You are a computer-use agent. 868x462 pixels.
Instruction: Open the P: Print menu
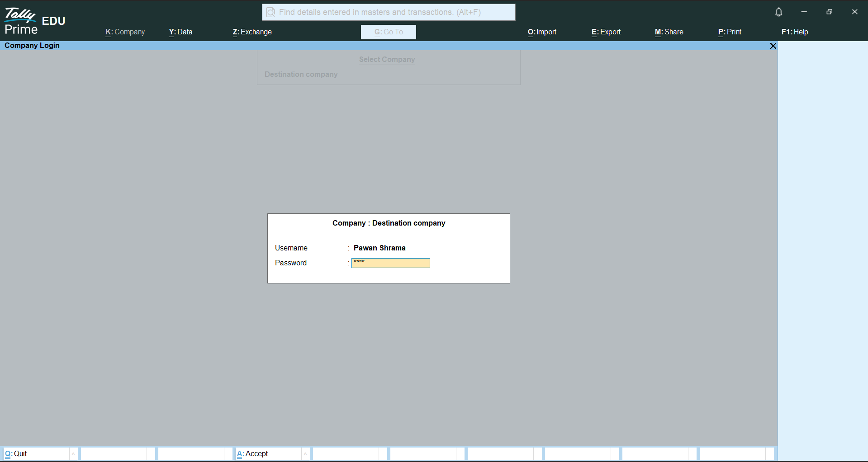click(x=730, y=32)
